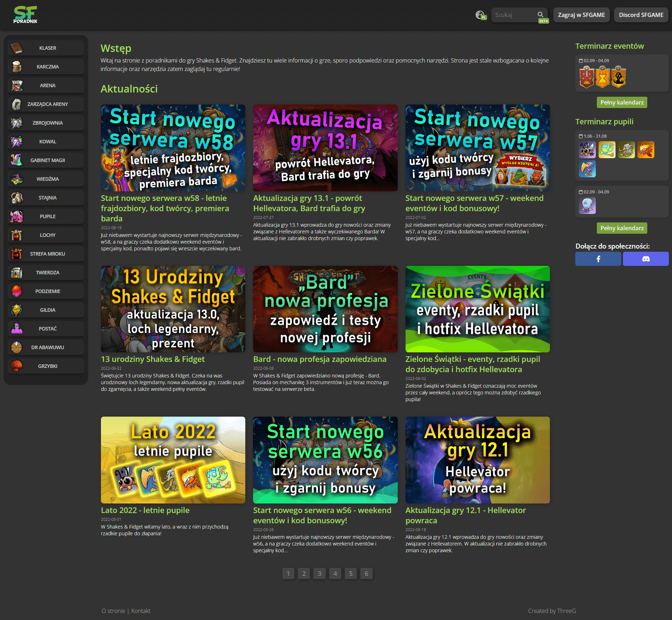Screen dimensions: 672x620
Task: Click the search magnifier icon
Action: point(540,14)
